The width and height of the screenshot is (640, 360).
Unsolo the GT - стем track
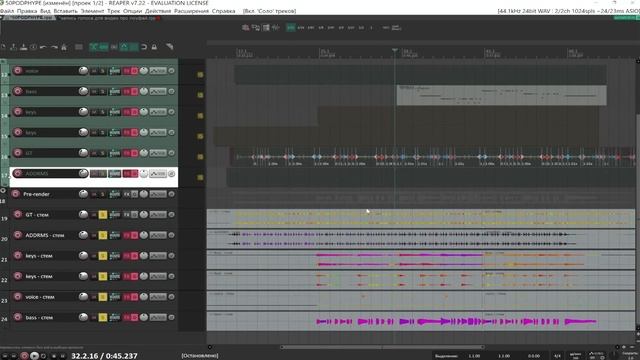point(102,215)
